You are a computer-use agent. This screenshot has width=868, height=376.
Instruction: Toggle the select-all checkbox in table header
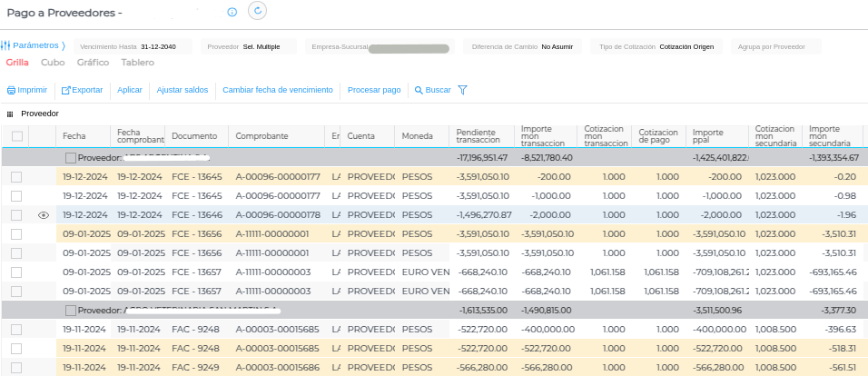(x=16, y=136)
